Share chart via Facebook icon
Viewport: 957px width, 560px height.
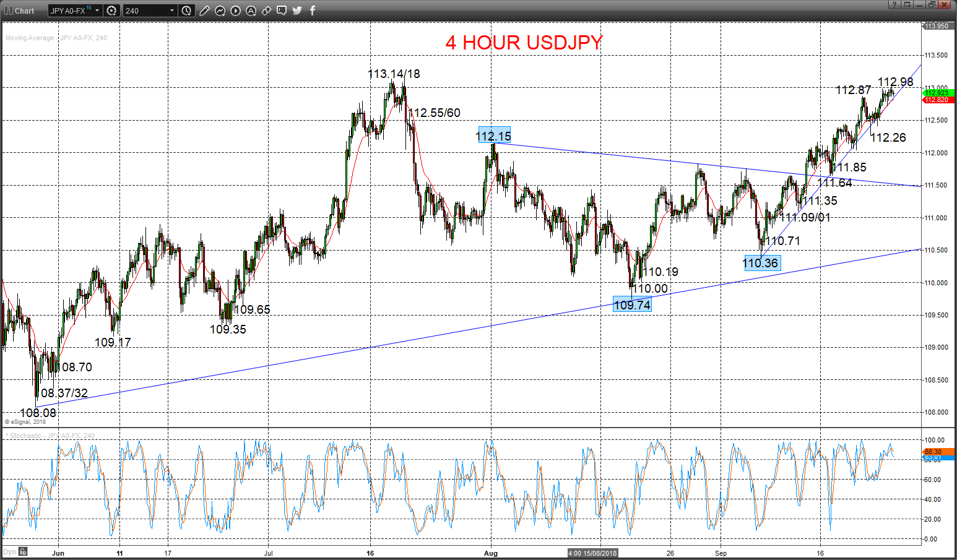[x=313, y=11]
